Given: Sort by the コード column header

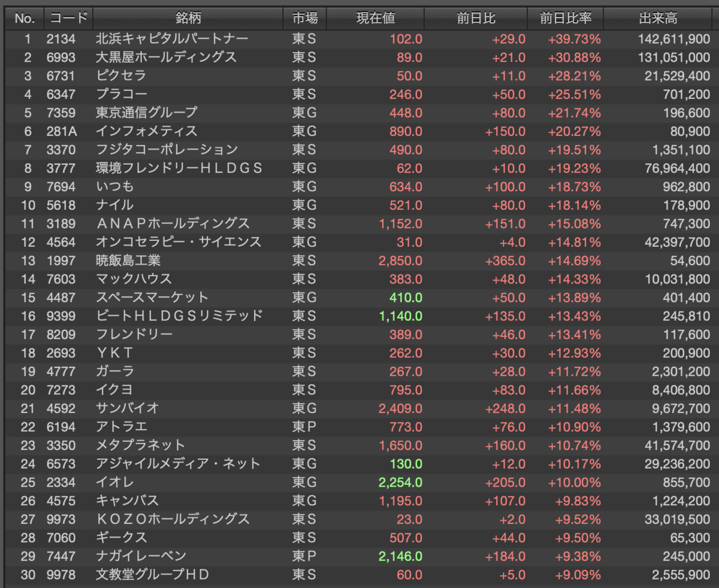Looking at the screenshot, I should click(x=68, y=18).
